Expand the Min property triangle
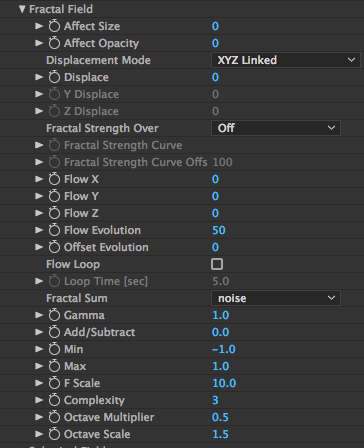 click(39, 349)
